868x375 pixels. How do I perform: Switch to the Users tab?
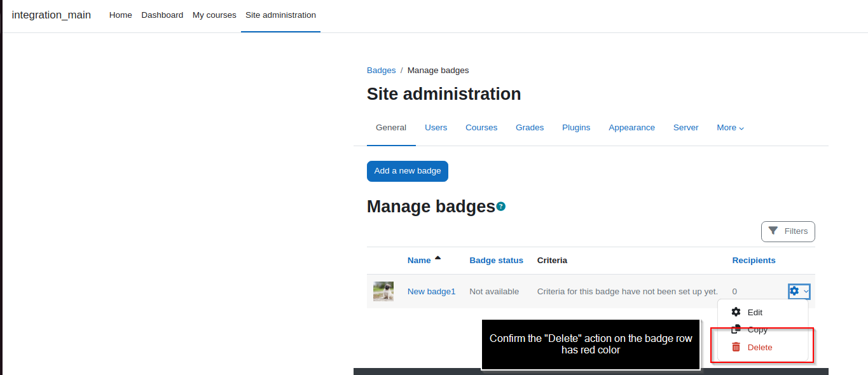(436, 128)
